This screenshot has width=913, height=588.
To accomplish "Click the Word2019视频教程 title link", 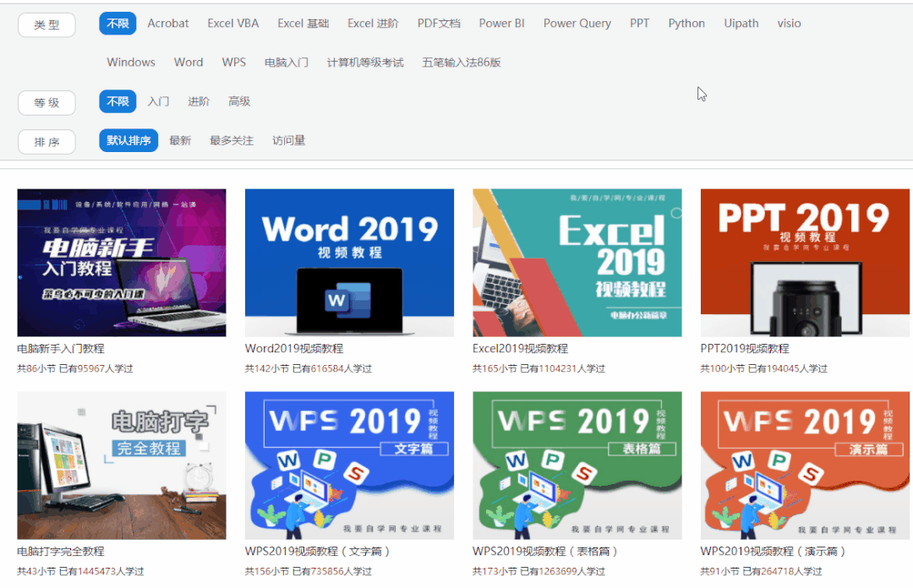I will pyautogui.click(x=294, y=349).
